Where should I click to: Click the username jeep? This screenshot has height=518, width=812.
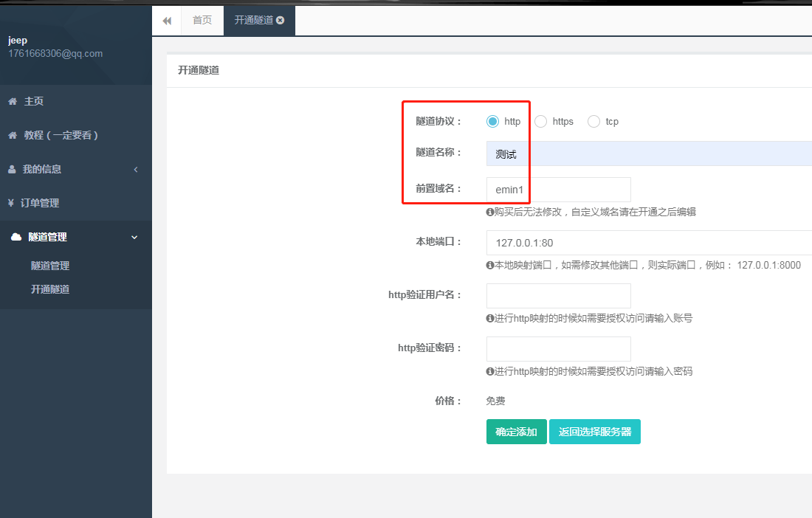pyautogui.click(x=18, y=41)
